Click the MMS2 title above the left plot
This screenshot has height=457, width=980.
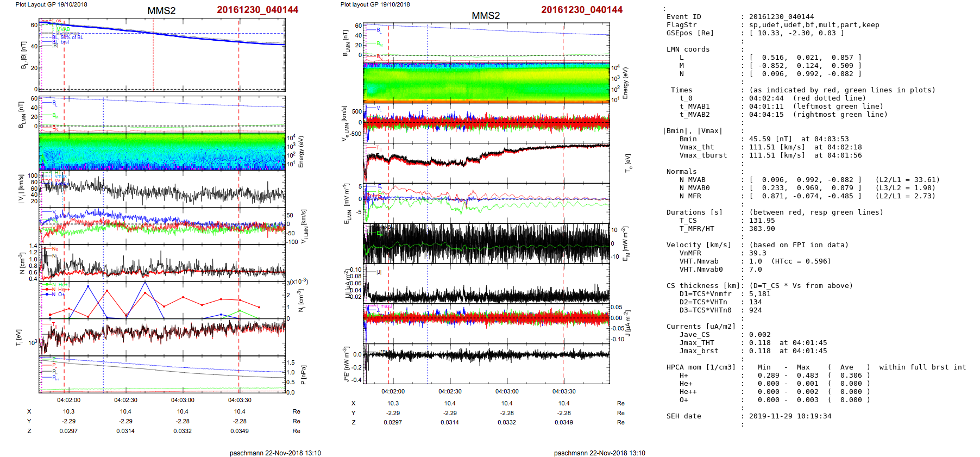click(161, 11)
